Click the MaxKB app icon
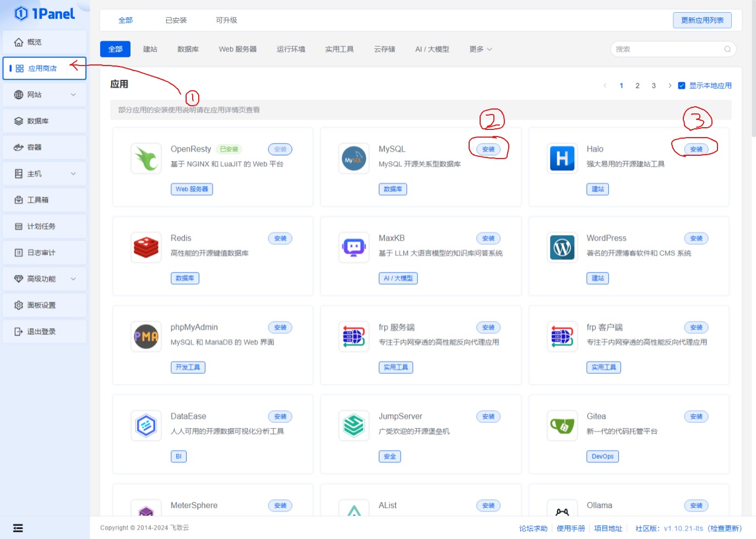The height and width of the screenshot is (539, 756). click(354, 248)
